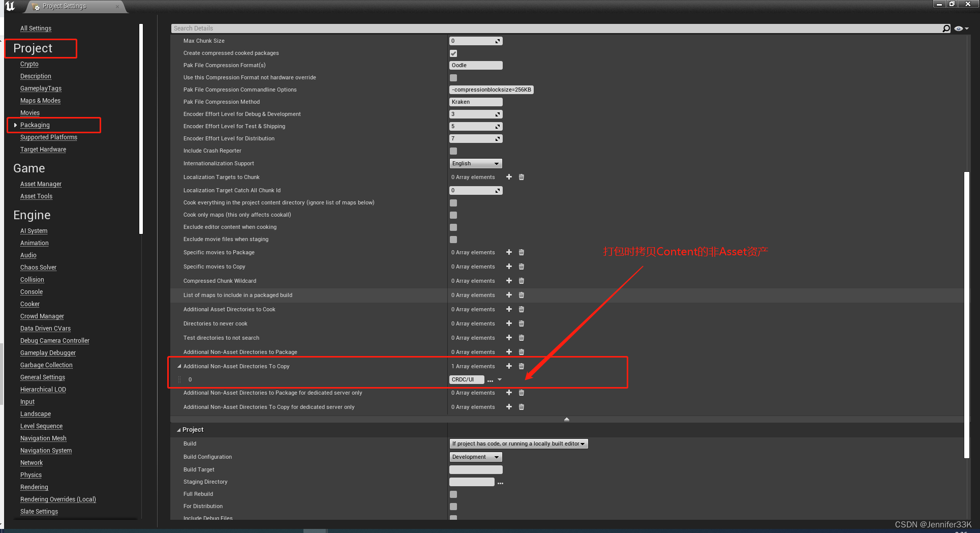
Task: Add Non-Asset Directory to Package for dedicated server
Action: 509,393
